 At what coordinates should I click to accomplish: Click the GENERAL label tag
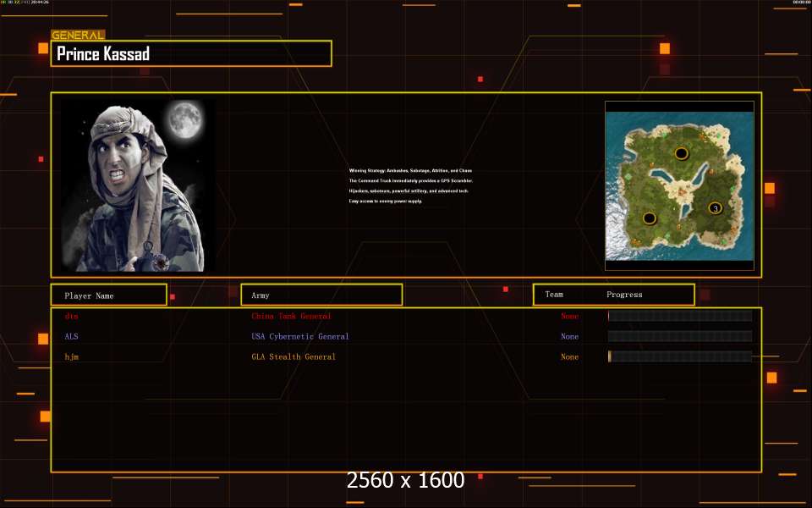78,36
